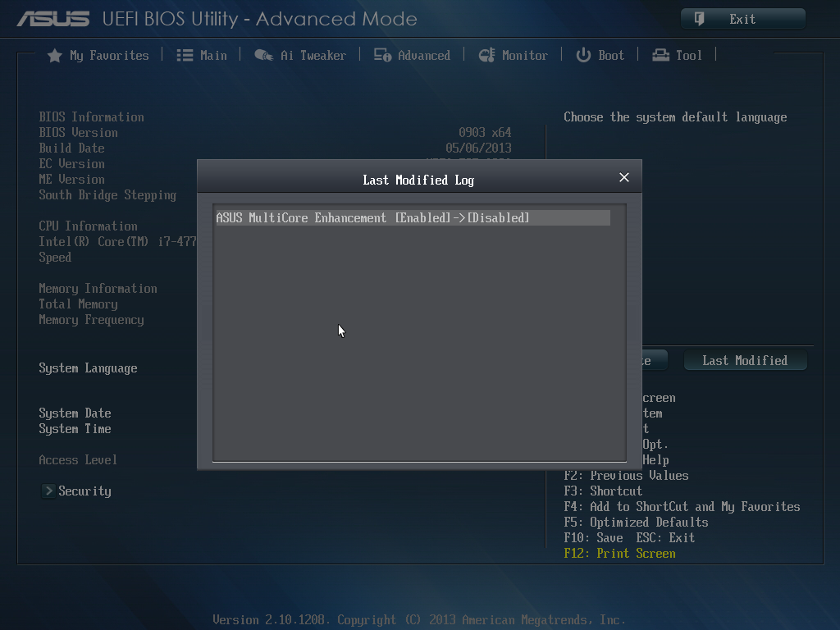Image resolution: width=840 pixels, height=630 pixels.
Task: Click the Boot power icon
Action: pyautogui.click(x=583, y=55)
